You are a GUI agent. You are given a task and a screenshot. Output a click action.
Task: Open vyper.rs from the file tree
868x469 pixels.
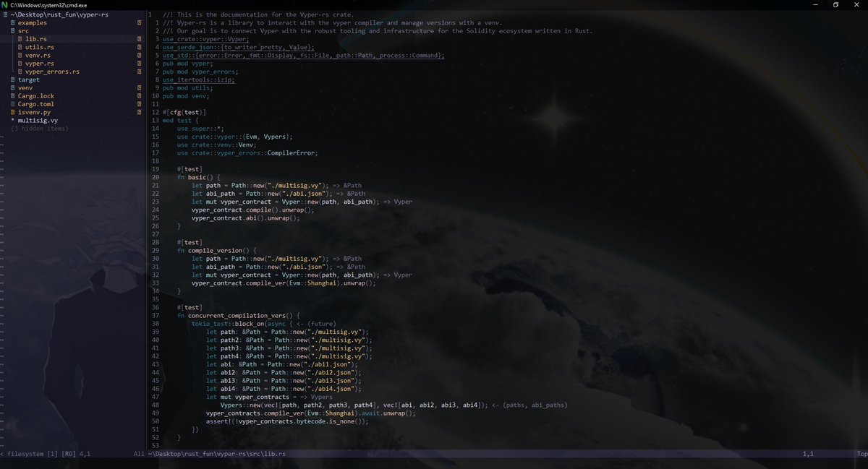pos(40,64)
